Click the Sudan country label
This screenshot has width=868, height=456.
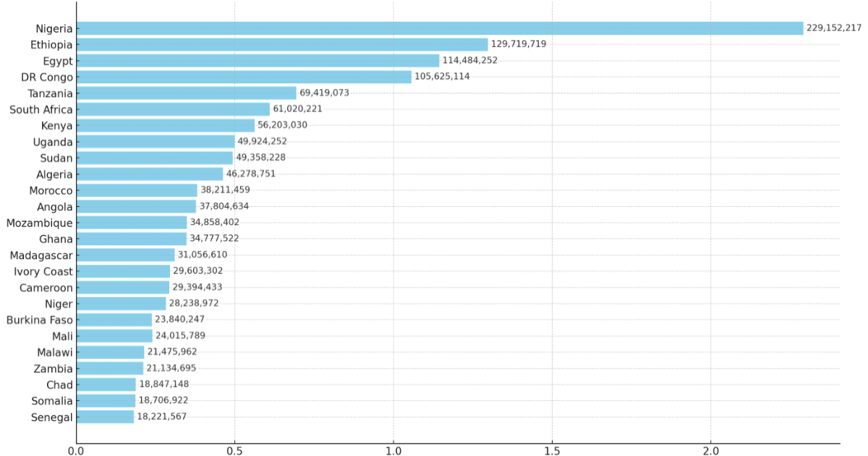(56, 158)
